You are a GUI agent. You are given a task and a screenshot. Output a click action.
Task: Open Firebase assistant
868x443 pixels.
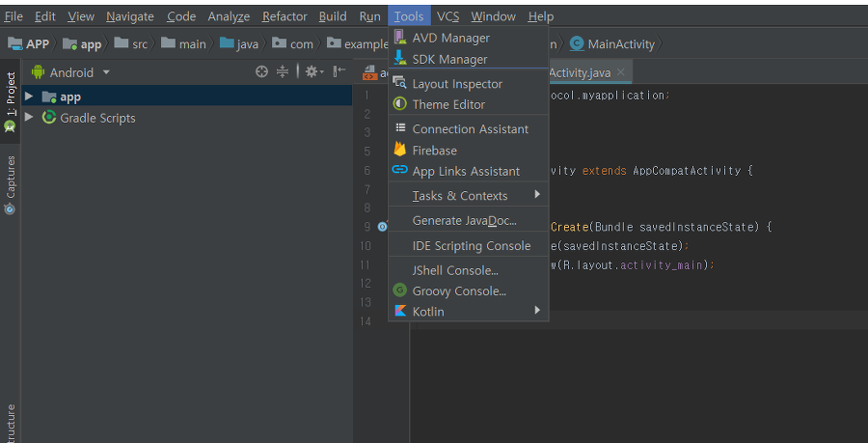pyautogui.click(x=469, y=150)
